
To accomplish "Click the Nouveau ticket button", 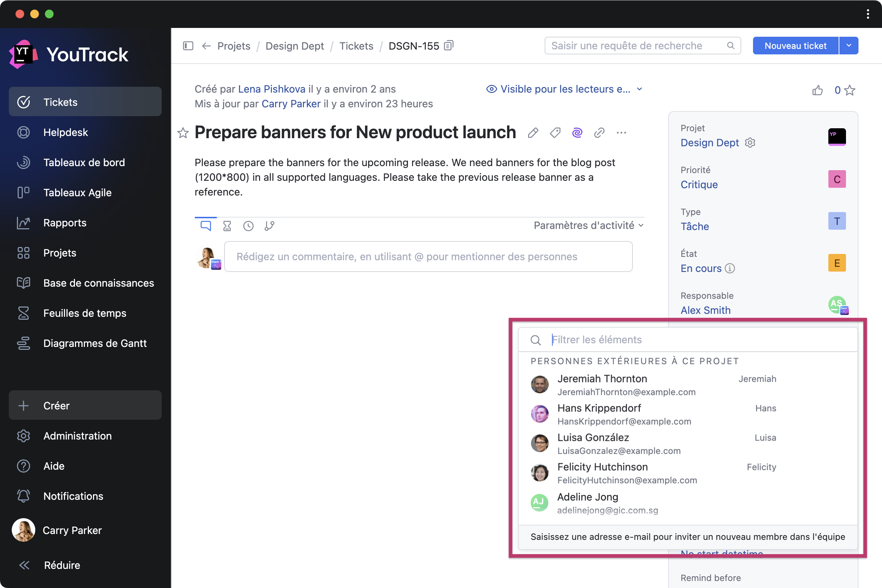I will point(795,46).
